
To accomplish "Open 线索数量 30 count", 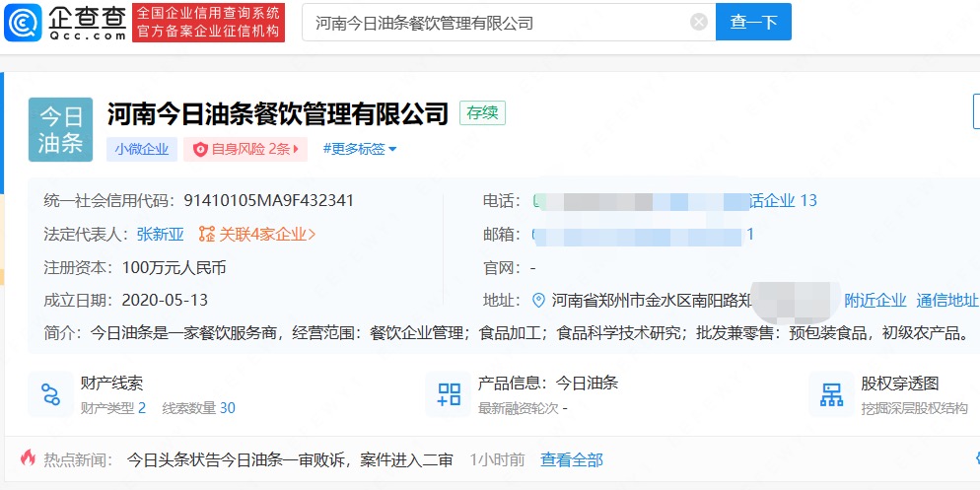I will 199,408.
